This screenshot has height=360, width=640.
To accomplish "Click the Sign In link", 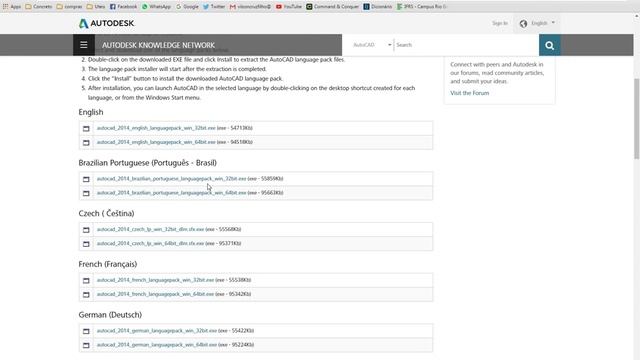I will point(500,23).
